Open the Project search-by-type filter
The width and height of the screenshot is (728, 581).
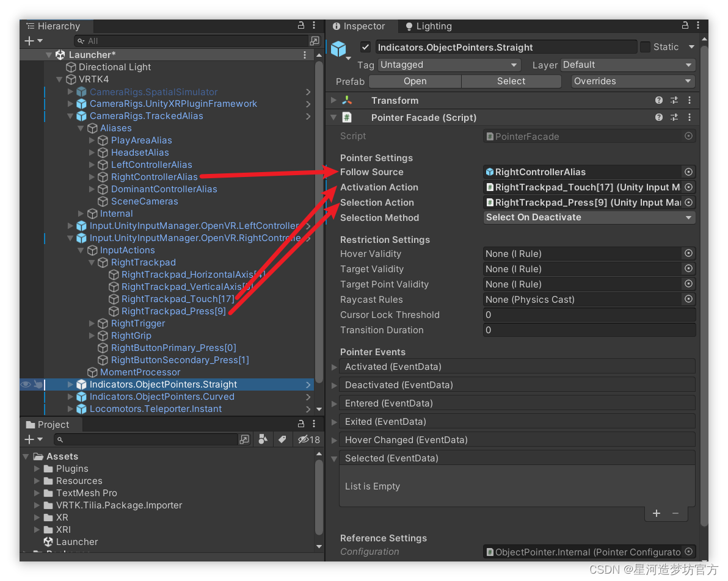(x=263, y=439)
